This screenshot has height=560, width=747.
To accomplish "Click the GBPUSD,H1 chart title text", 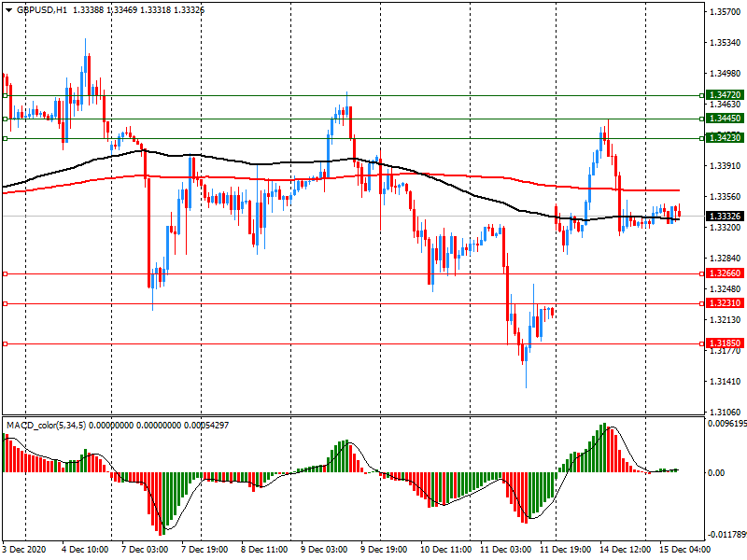I will click(41, 9).
